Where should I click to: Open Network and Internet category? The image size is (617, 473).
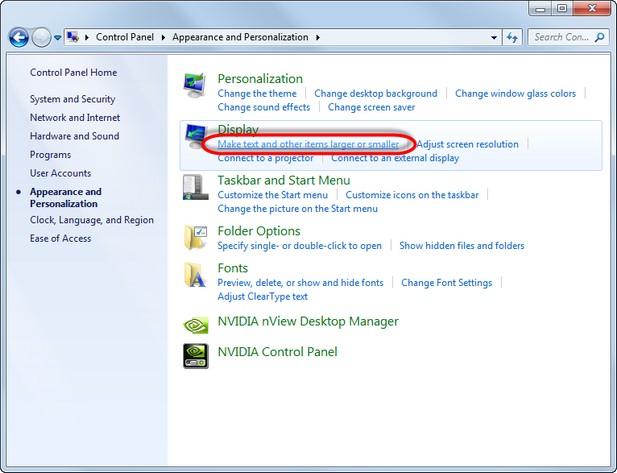[75, 117]
